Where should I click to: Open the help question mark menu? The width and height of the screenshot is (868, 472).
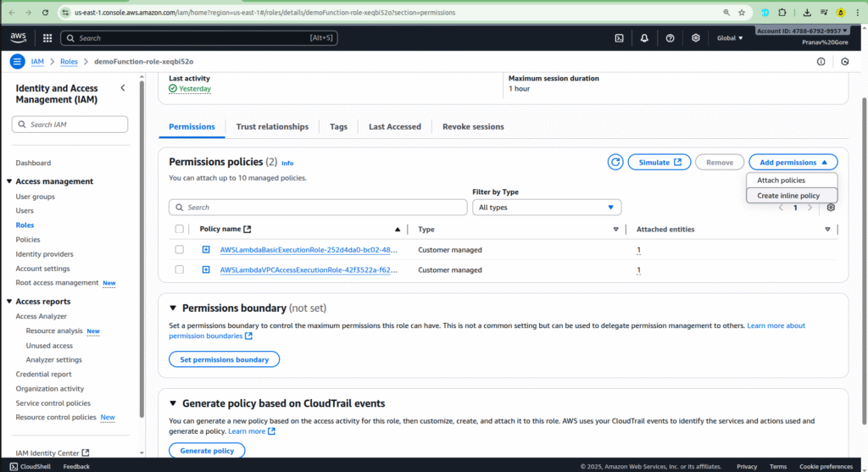(670, 38)
